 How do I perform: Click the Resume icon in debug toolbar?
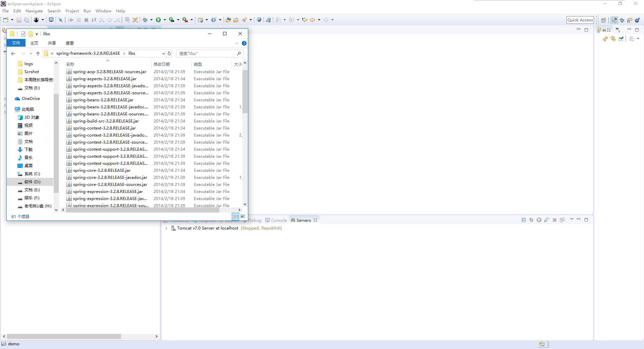click(x=71, y=20)
